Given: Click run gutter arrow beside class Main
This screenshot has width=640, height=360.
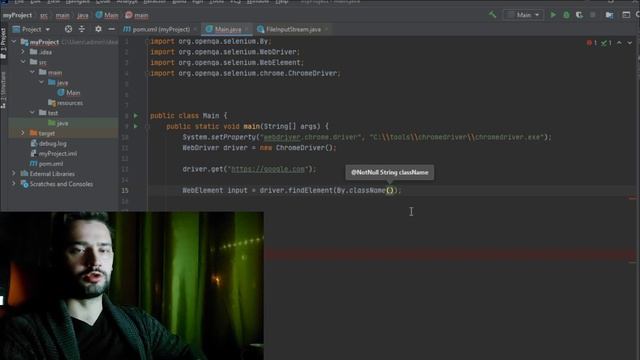Looking at the screenshot, I should pos(136,116).
